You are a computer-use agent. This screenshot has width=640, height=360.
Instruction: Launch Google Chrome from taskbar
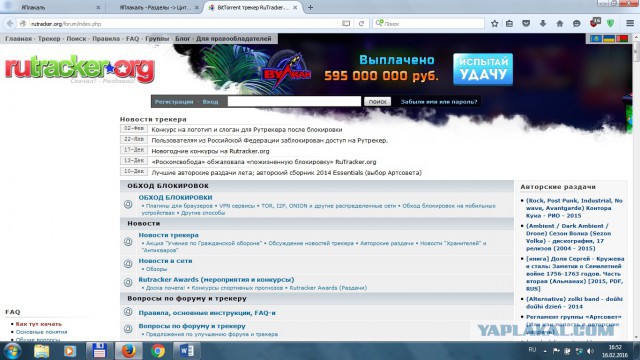click(158, 351)
